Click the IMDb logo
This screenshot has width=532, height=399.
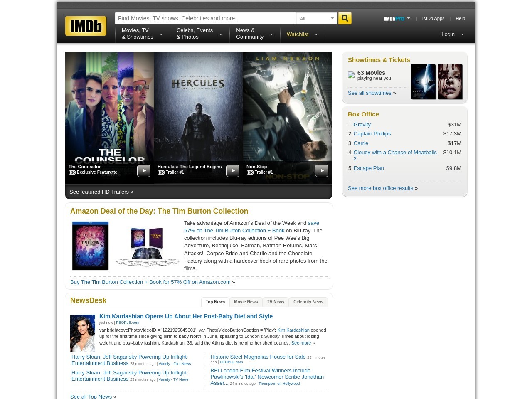86,26
